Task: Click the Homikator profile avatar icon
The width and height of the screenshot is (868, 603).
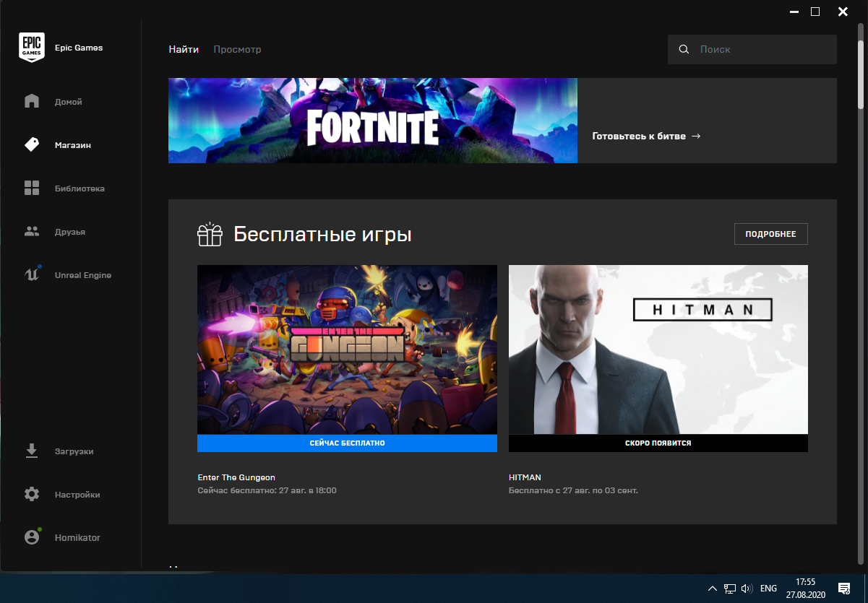Action: click(x=32, y=537)
